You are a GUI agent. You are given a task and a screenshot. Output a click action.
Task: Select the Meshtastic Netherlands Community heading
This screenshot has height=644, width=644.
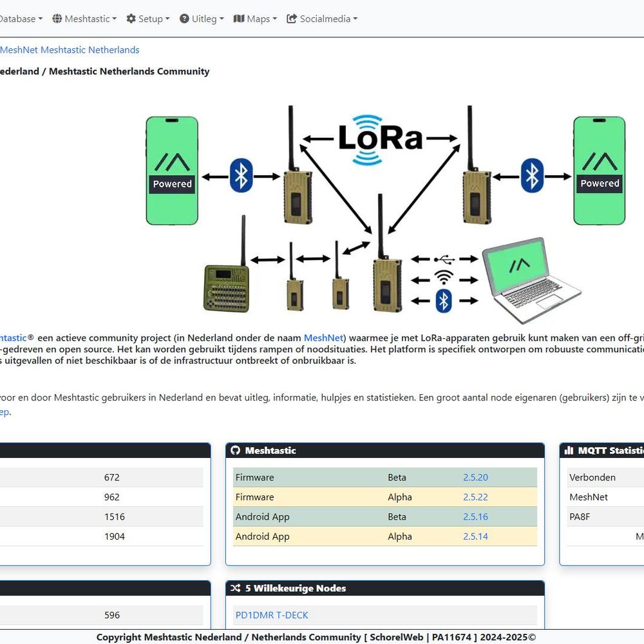[105, 71]
